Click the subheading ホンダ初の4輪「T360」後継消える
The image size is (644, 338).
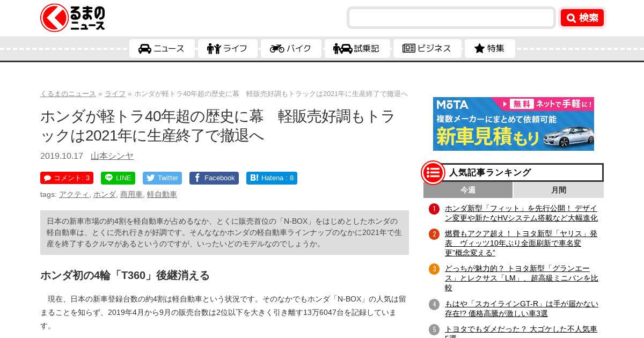[125, 275]
